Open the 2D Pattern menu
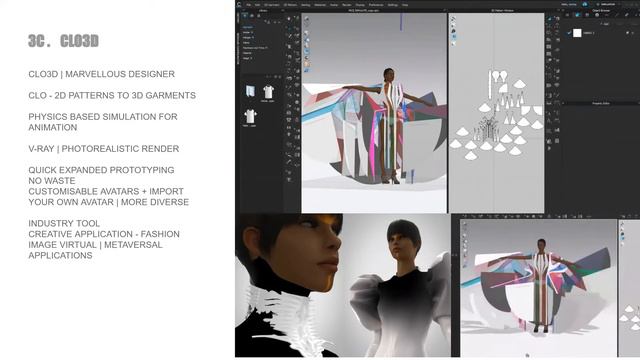This screenshot has height=360, width=640. point(290,5)
